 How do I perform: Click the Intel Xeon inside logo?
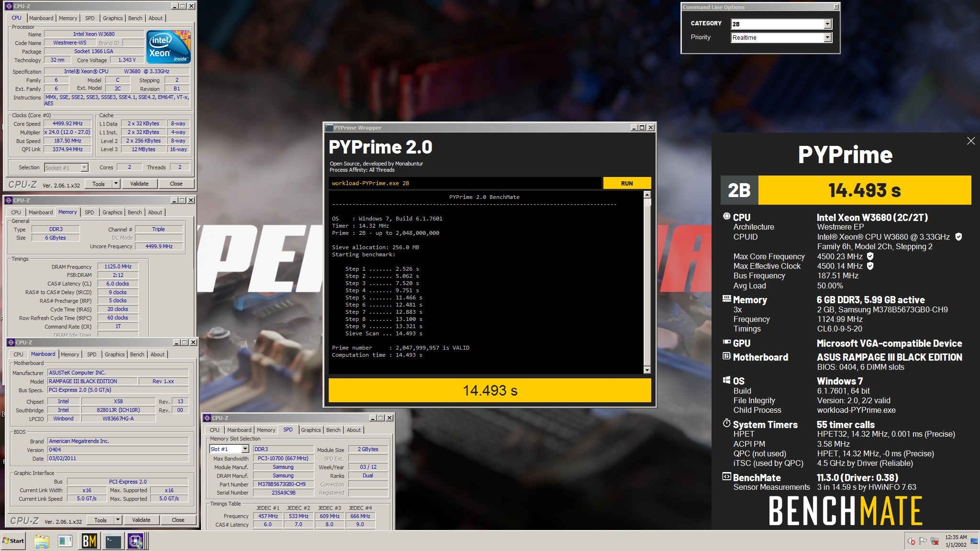[168, 46]
